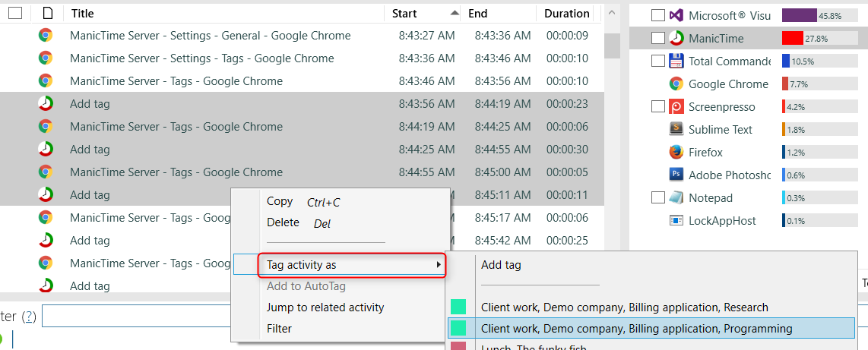Viewport: 868px width, 350px height.
Task: Click blue 10.5% Total Commander bar
Action: (x=785, y=61)
